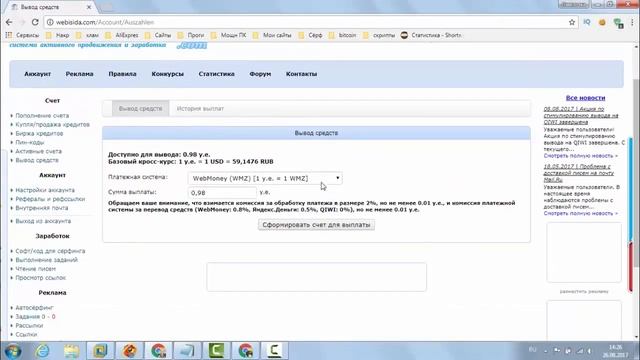Open the 'Серф' bookmark folder
Viewport: 640px width, 360px height.
coord(310,36)
